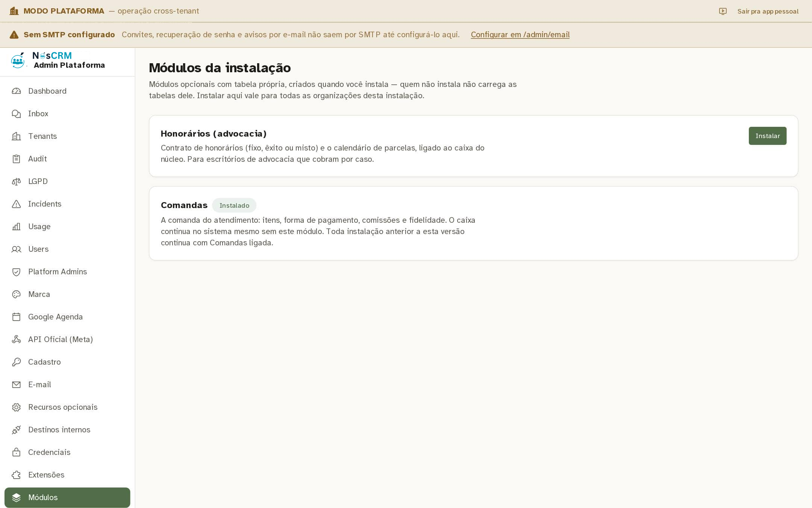
Task: Open the Usage page
Action: click(67, 227)
